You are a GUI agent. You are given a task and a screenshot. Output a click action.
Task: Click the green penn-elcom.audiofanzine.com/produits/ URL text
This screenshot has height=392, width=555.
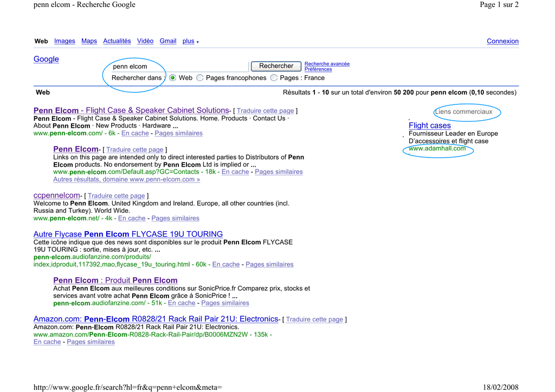(92, 257)
